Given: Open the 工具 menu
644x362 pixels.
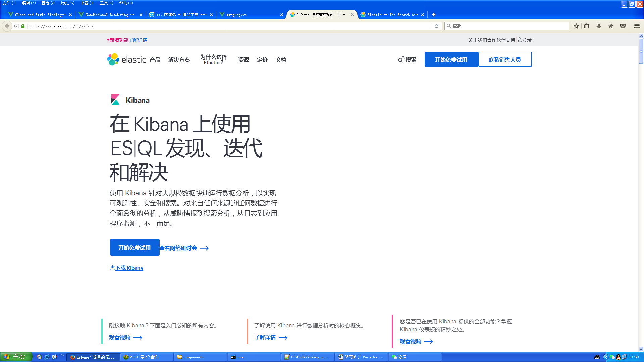Looking at the screenshot, I should click(x=106, y=3).
